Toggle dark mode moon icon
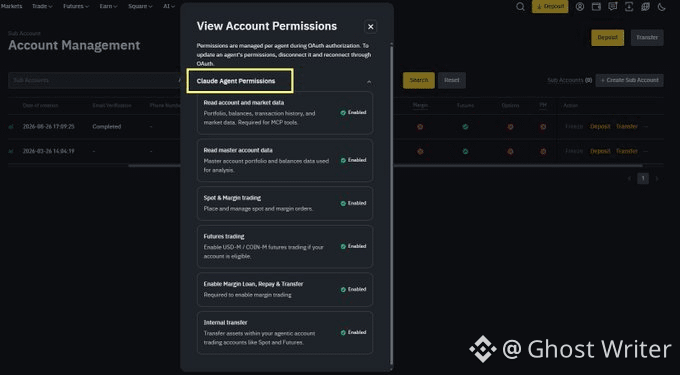Screen dimensions: 680x375 662,7
